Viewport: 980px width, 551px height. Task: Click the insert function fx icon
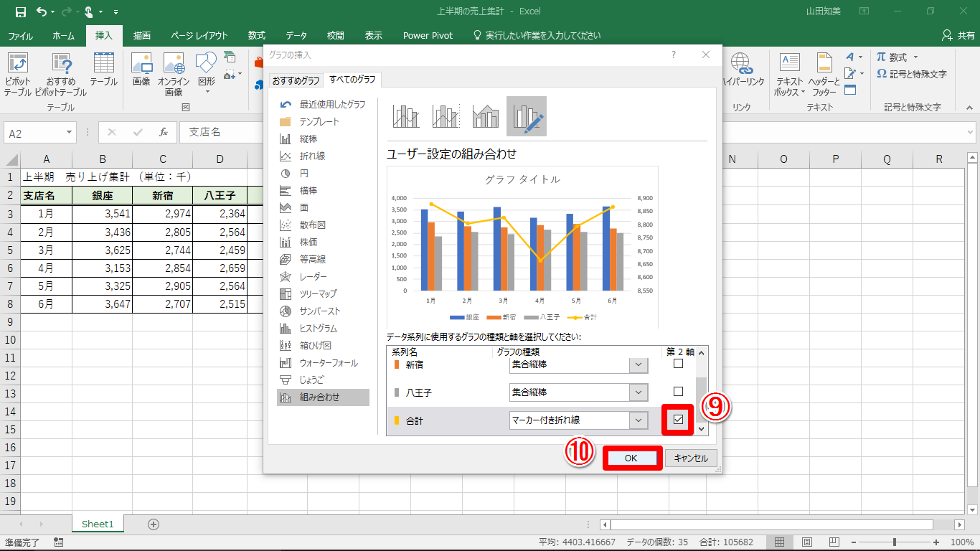pyautogui.click(x=164, y=132)
